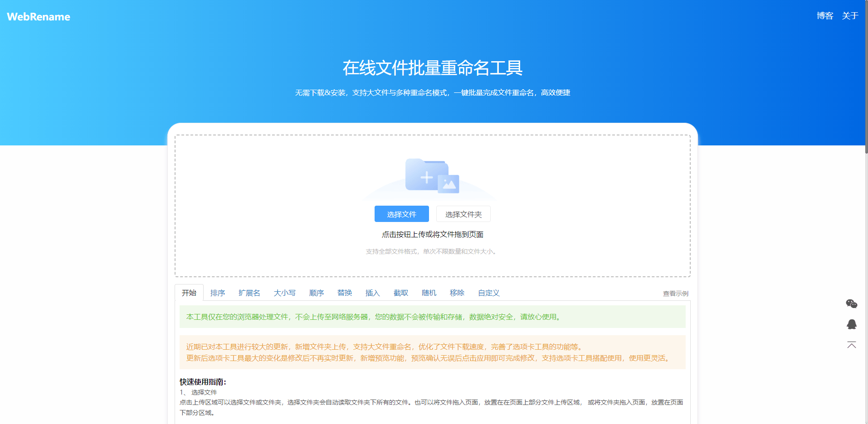The height and width of the screenshot is (424, 868).
Task: Open the 移除 tab
Action: pyautogui.click(x=457, y=293)
